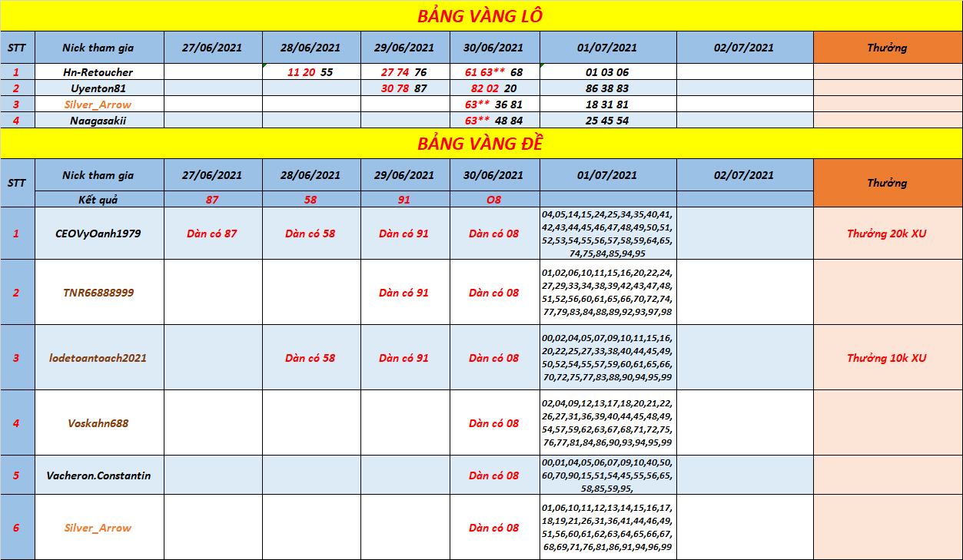Select Hn-Retoucher's cell with 11 20 55
The height and width of the screenshot is (560, 963).
point(310,72)
